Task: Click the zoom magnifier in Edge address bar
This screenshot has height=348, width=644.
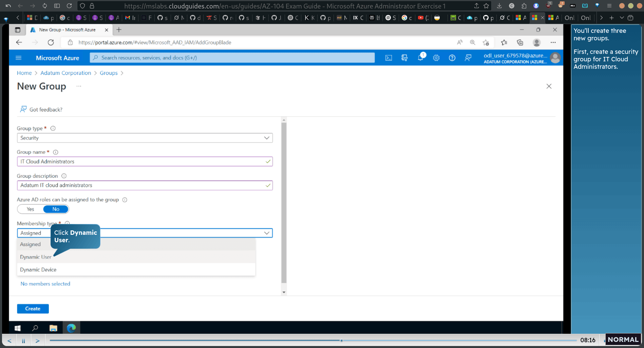Action: [473, 42]
